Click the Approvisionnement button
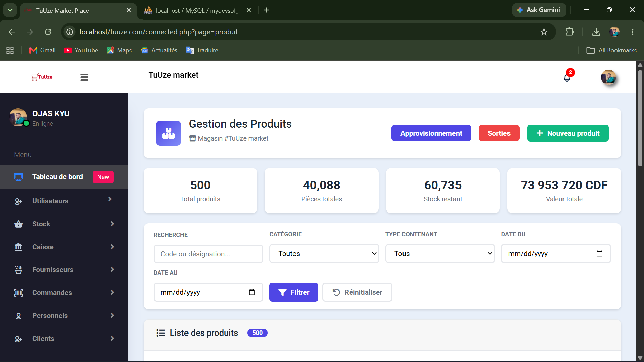Image resolution: width=644 pixels, height=362 pixels. (431, 133)
